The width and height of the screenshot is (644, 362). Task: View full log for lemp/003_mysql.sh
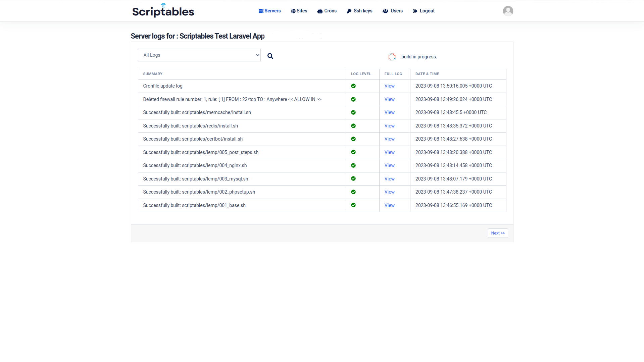point(389,179)
